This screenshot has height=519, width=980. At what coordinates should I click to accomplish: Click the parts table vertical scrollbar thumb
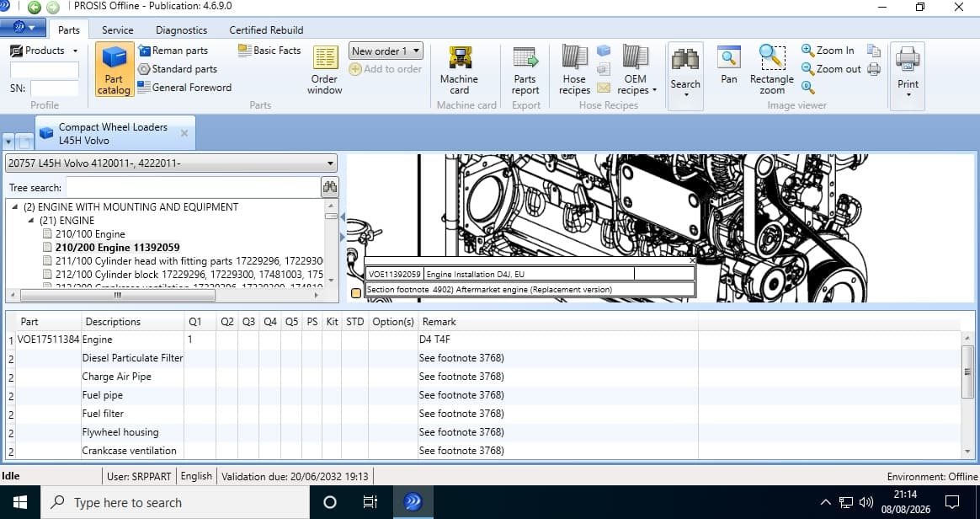tap(967, 372)
